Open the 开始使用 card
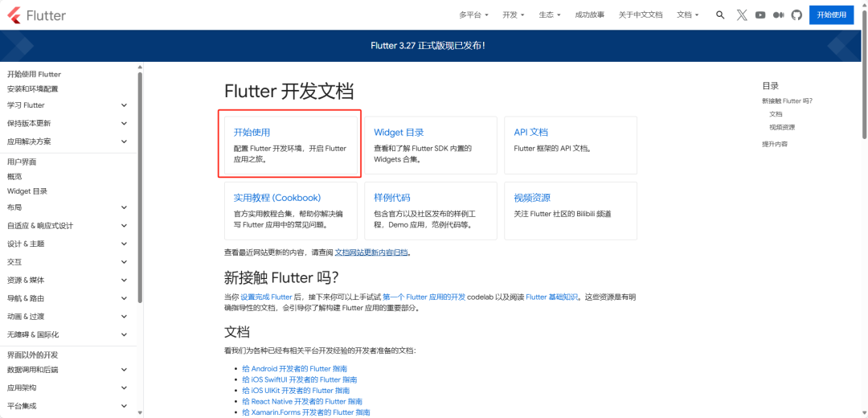 click(291, 145)
